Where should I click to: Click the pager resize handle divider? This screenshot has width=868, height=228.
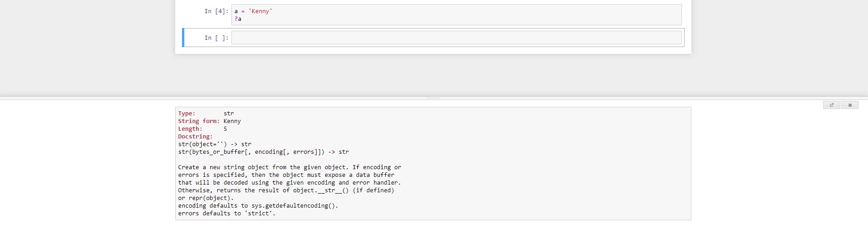click(433, 98)
